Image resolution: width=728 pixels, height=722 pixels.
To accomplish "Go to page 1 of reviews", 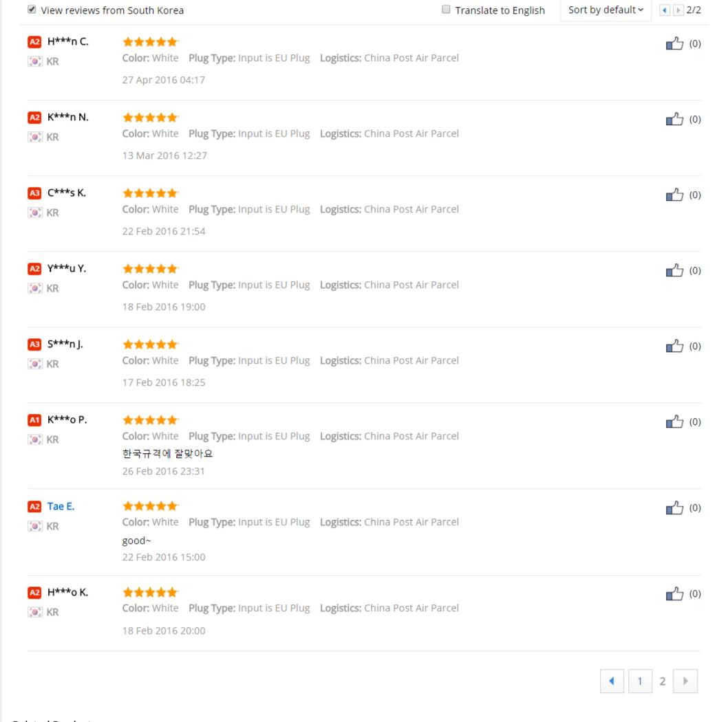I will point(640,681).
